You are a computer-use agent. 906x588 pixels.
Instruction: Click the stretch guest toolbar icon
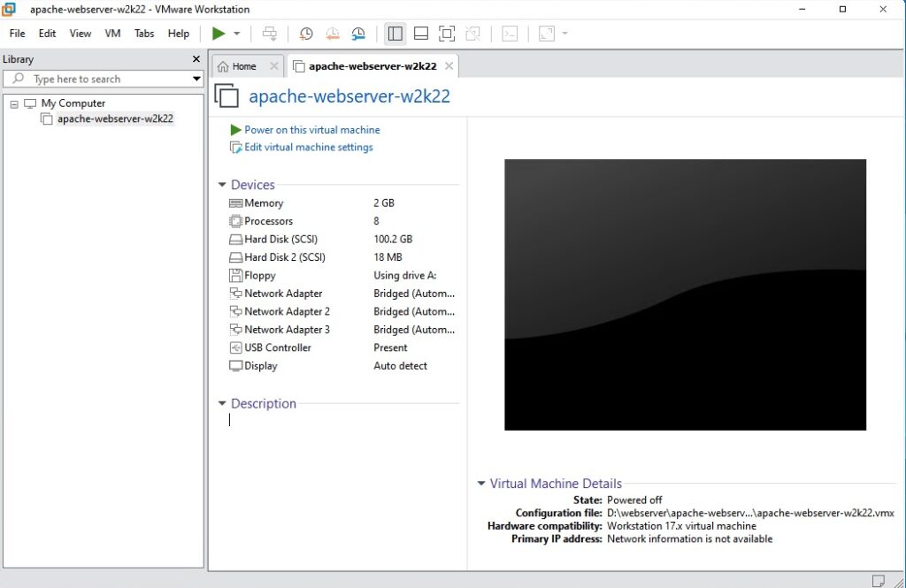click(x=547, y=34)
